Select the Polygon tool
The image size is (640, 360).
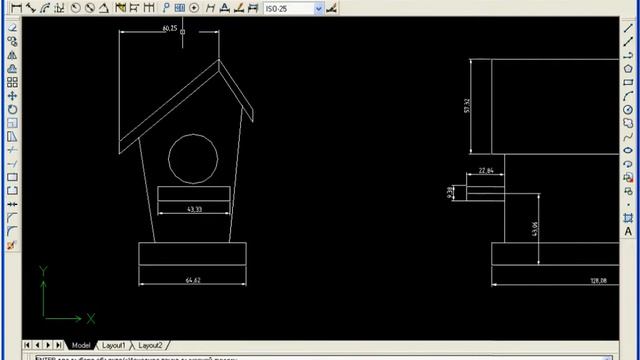(628, 69)
